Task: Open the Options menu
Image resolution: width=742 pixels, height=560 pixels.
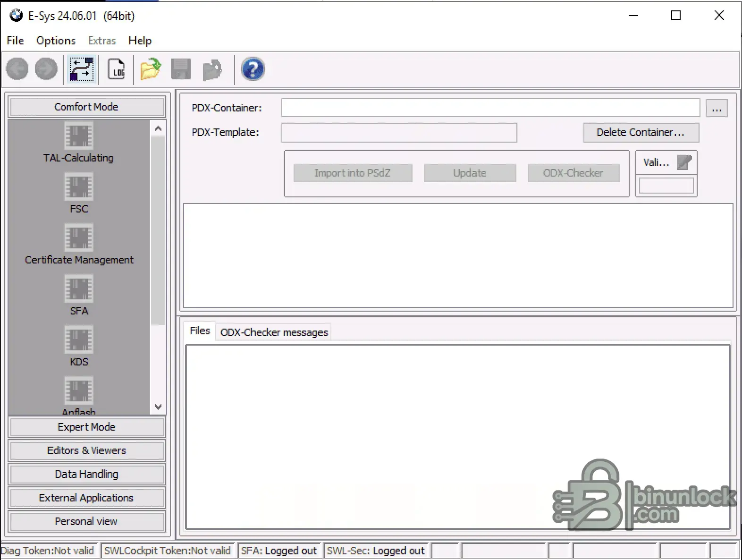Action: pos(56,41)
